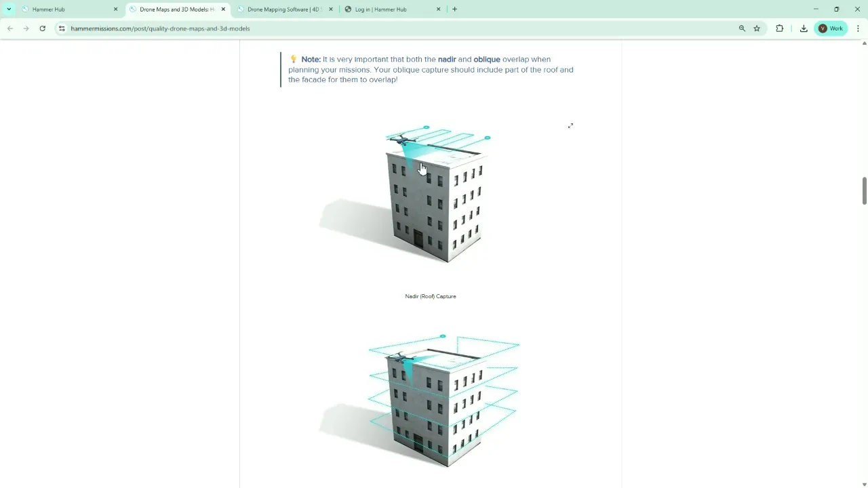Viewport: 868px width, 488px height.
Task: Open the Work profile menu
Action: [831, 28]
